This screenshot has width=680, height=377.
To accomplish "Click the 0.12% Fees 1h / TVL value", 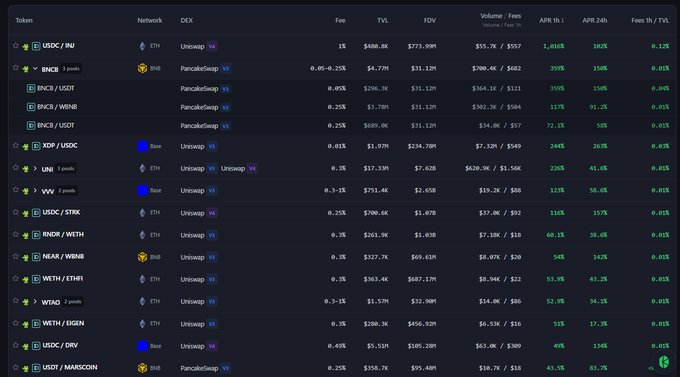I will 660,46.
